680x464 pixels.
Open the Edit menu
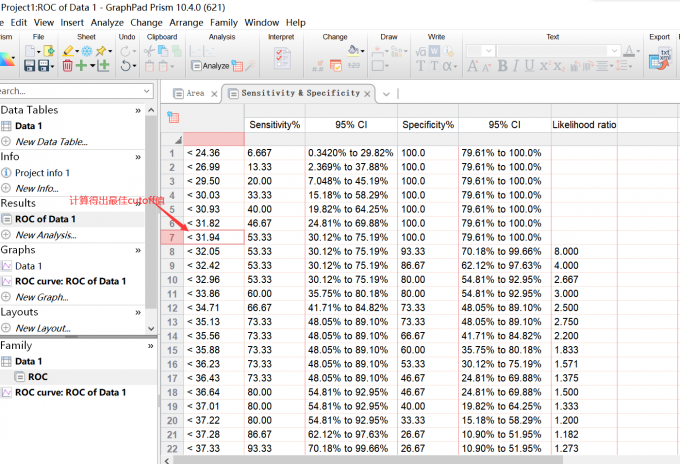click(x=19, y=23)
